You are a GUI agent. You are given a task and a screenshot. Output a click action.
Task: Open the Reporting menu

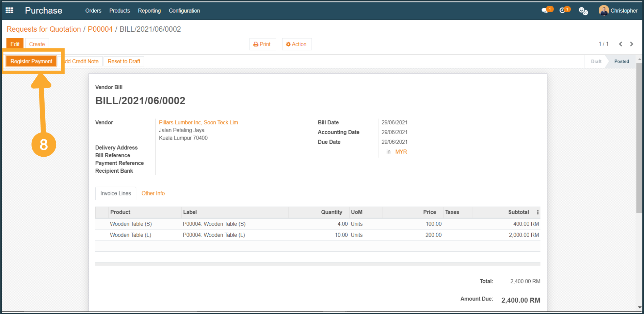click(x=149, y=11)
